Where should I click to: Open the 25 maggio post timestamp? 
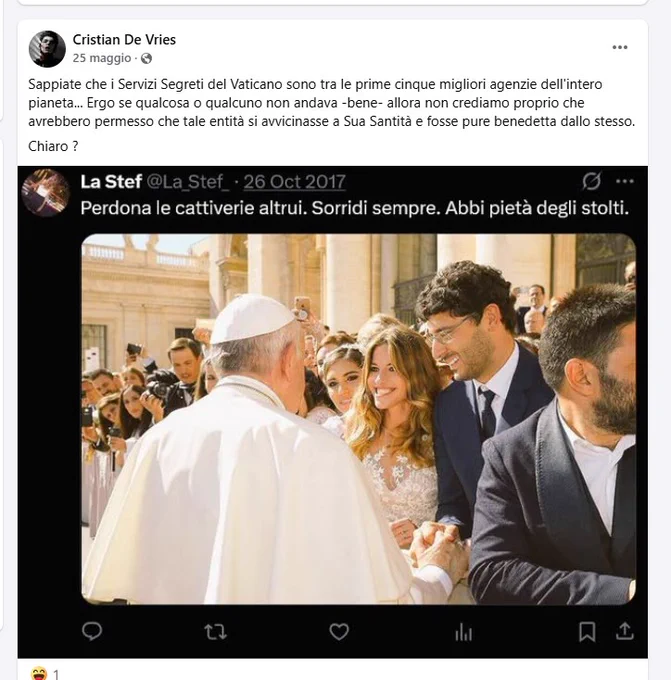coord(101,58)
